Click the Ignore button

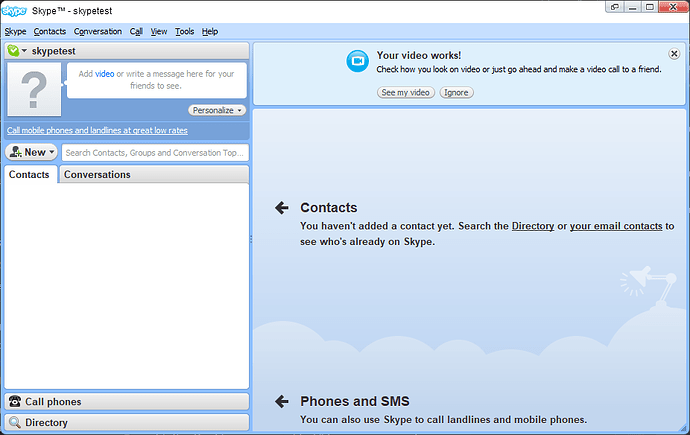(456, 92)
